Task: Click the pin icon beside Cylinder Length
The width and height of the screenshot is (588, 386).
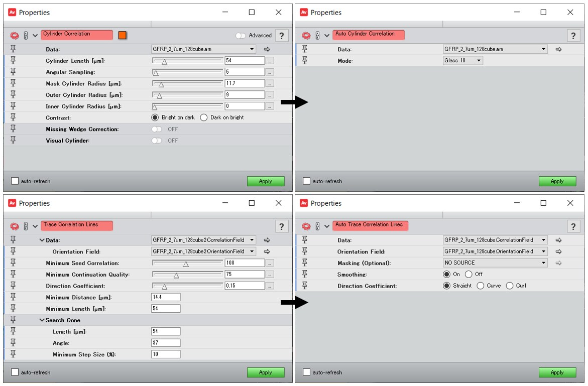Action: [x=13, y=60]
